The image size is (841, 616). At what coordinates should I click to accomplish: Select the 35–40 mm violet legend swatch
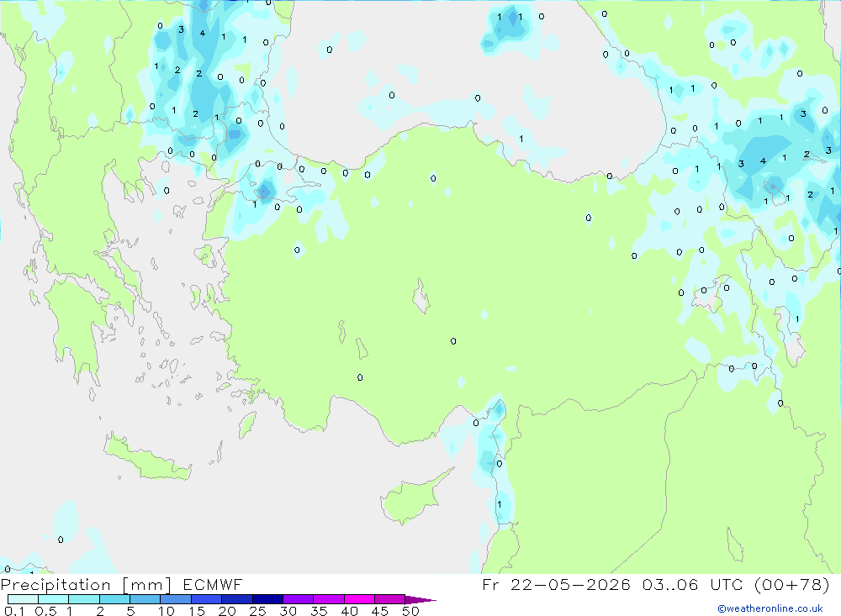point(329,599)
